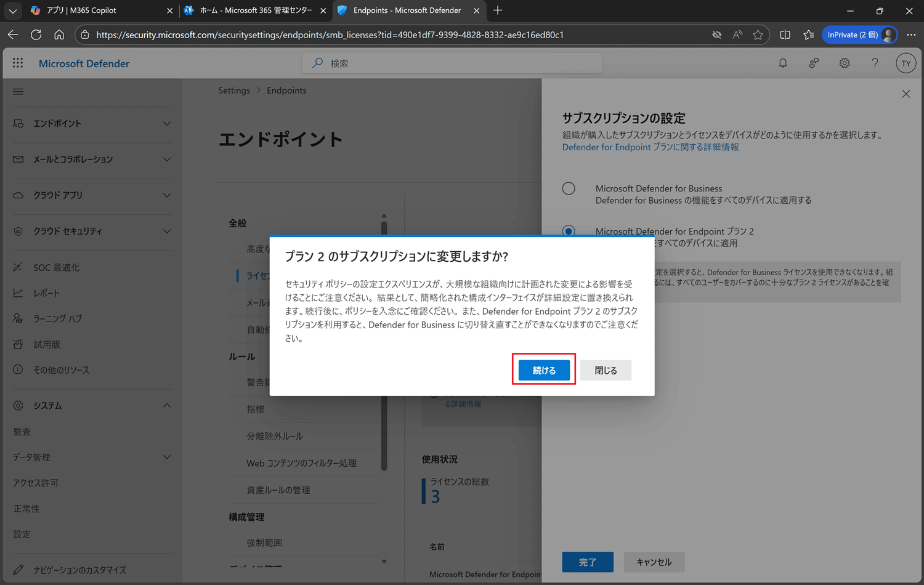924x585 pixels.
Task: Open ラーニング ハブ in the sidebar
Action: (x=57, y=319)
